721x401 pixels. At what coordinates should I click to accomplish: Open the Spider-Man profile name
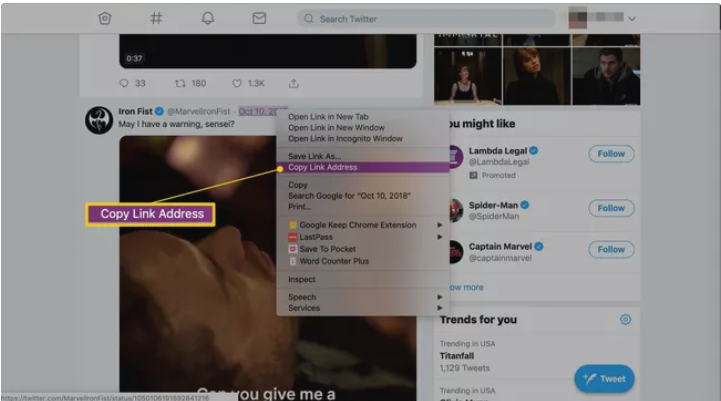tap(493, 205)
